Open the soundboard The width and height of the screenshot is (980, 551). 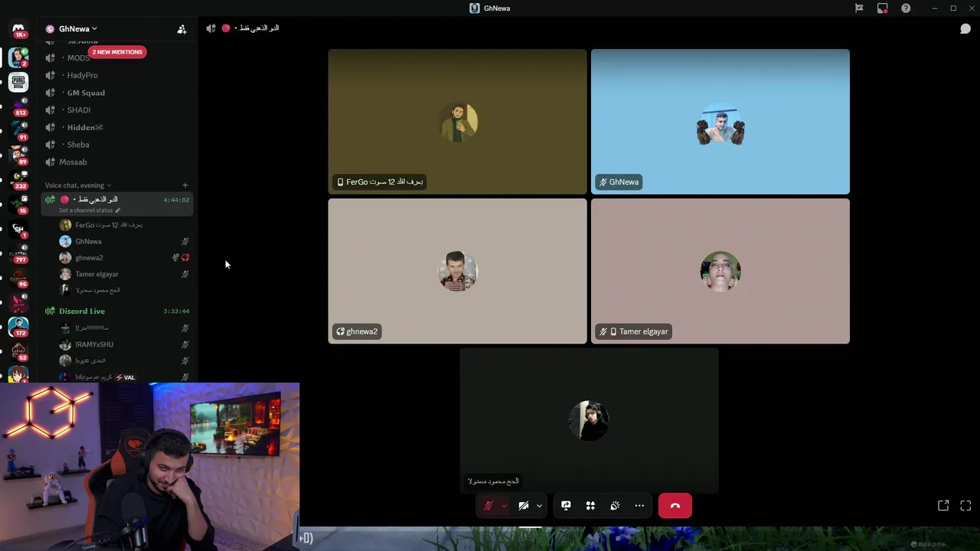click(x=615, y=506)
